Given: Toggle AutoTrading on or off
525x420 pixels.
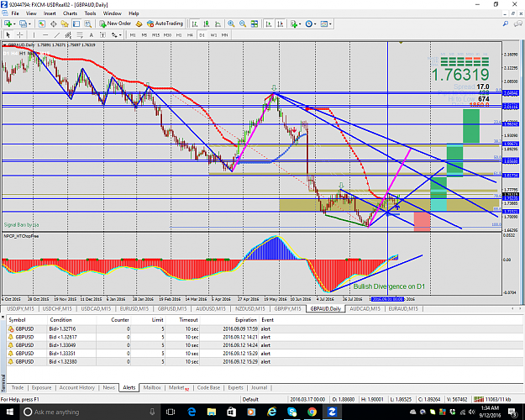Looking at the screenshot, I should [x=165, y=24].
